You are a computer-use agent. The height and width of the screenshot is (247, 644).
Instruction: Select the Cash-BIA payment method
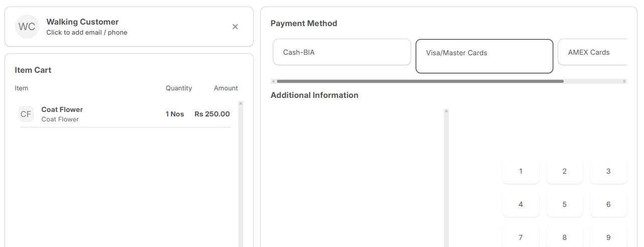pos(342,52)
